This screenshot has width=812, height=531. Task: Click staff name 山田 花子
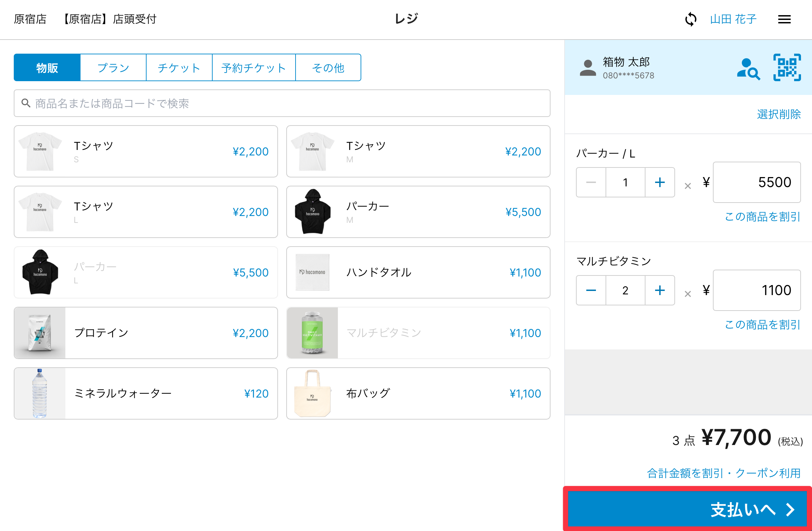pos(733,19)
